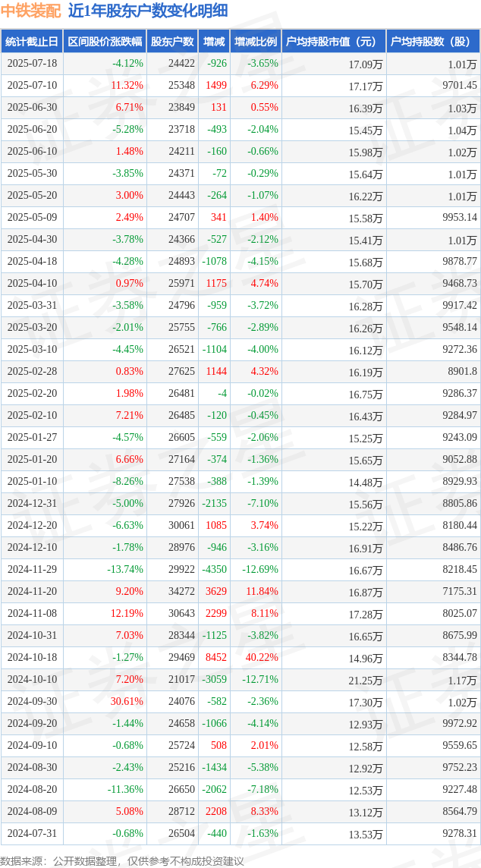Click the 增减比例 column header
The height and width of the screenshot is (868, 481).
pos(256,42)
